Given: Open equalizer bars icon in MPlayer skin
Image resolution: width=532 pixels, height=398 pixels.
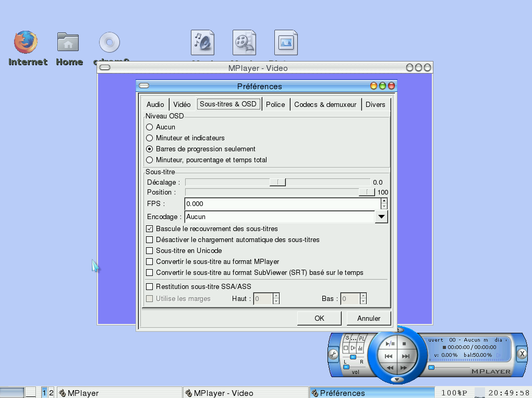Looking at the screenshot, I should (x=360, y=348).
